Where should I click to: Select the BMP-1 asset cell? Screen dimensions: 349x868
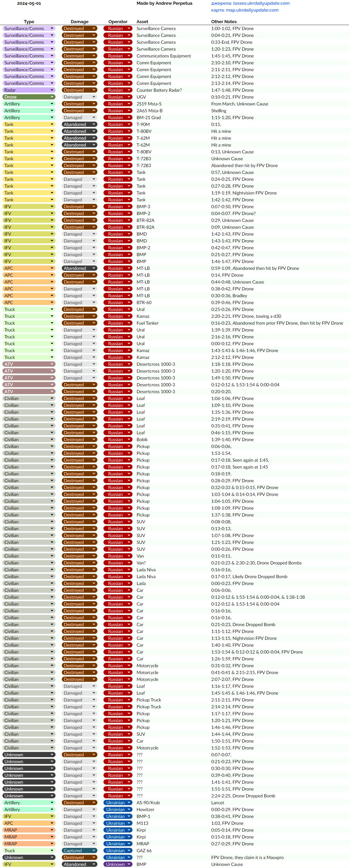pos(143,816)
